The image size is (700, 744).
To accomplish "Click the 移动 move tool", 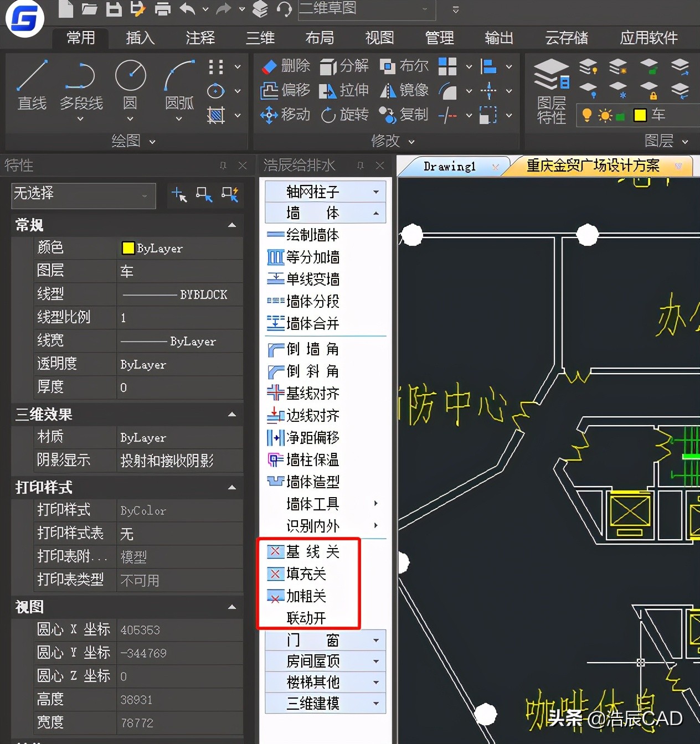I will pyautogui.click(x=286, y=115).
